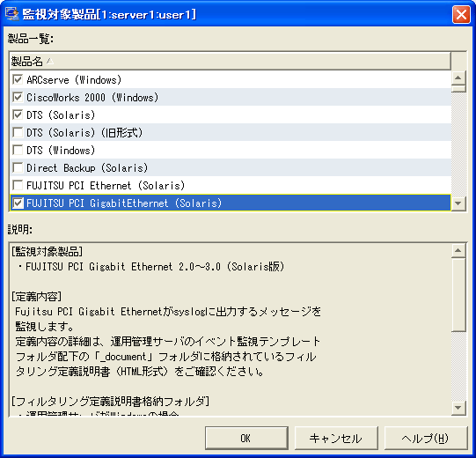Select the CiscoWorks 2000 (Windows) row text
This screenshot has width=476, height=458.
(x=92, y=98)
